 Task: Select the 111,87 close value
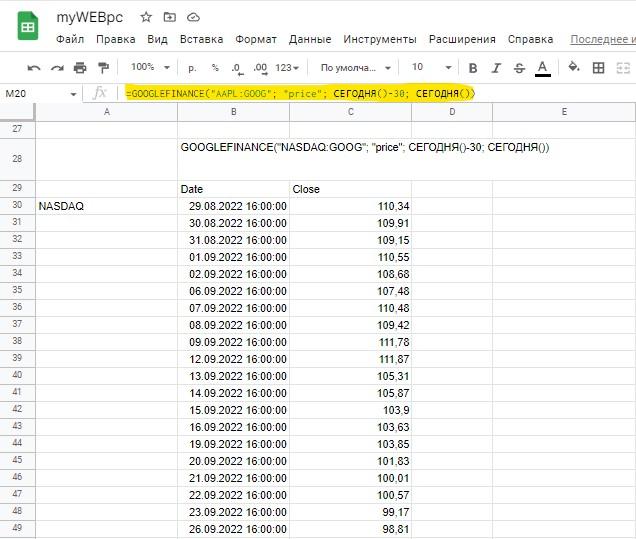tap(350, 359)
